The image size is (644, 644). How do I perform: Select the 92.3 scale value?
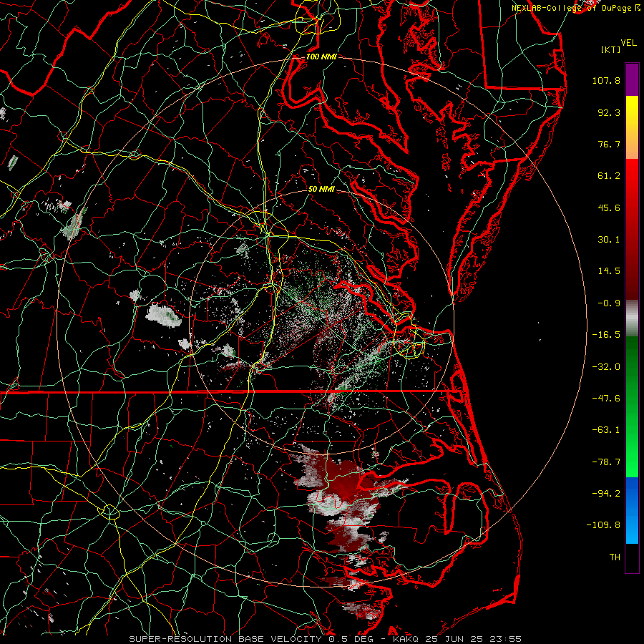click(x=609, y=112)
